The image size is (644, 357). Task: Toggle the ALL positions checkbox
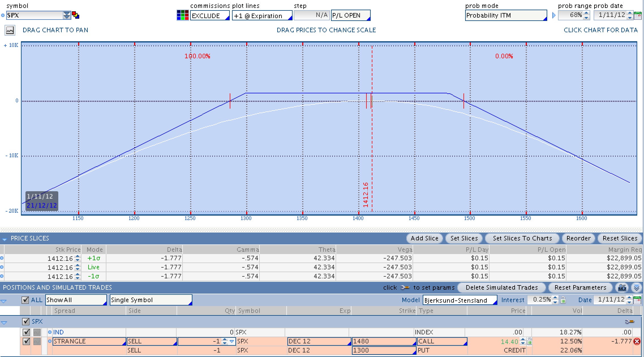click(x=25, y=300)
